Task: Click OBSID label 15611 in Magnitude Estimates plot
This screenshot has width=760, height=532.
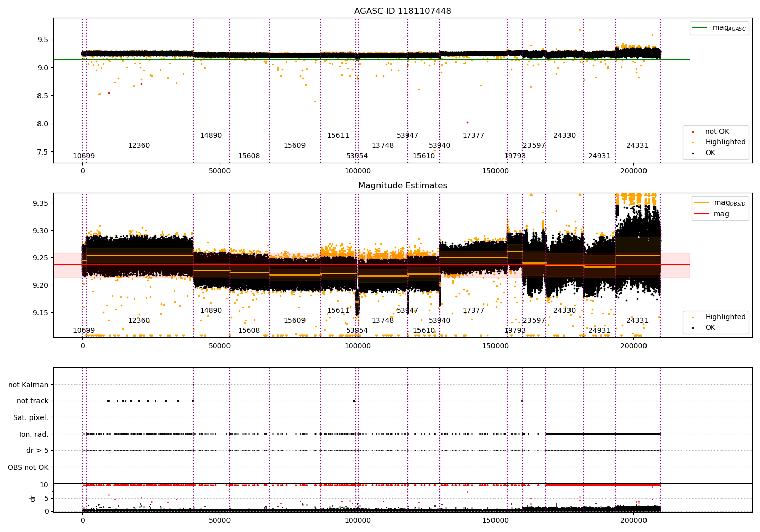Action: coord(338,311)
